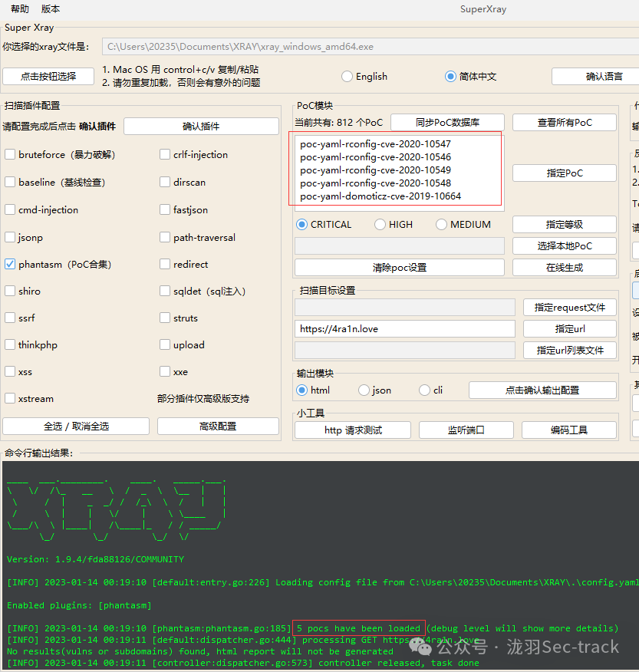The image size is (639, 672).
Task: Enable the fastjson checkbox
Action: 165,209
